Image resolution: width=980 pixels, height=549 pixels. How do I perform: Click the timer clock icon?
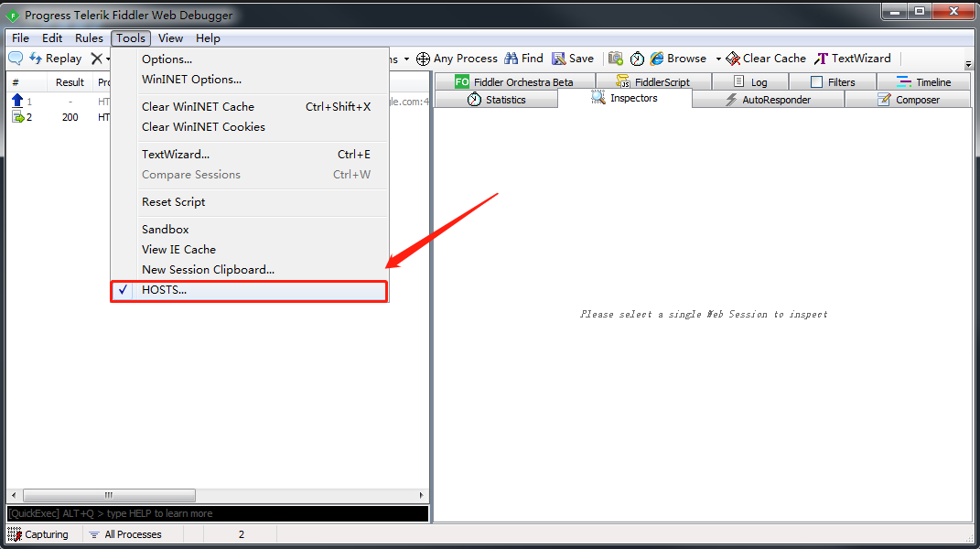[637, 59]
